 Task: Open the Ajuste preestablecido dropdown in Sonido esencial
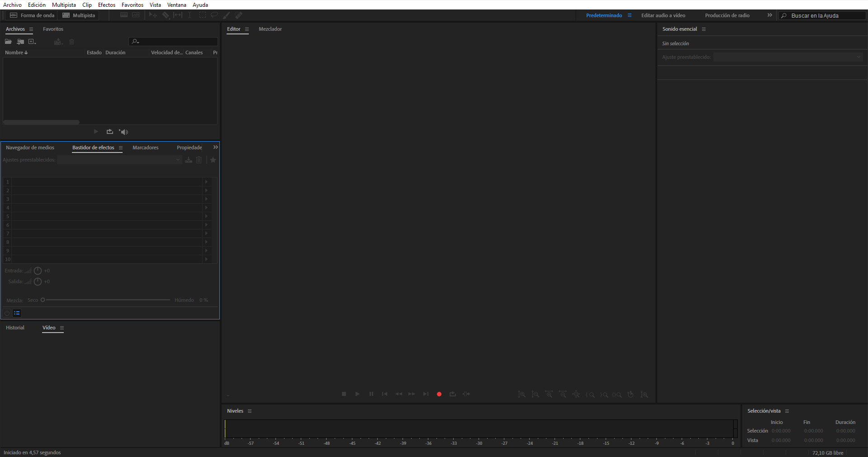(x=788, y=57)
